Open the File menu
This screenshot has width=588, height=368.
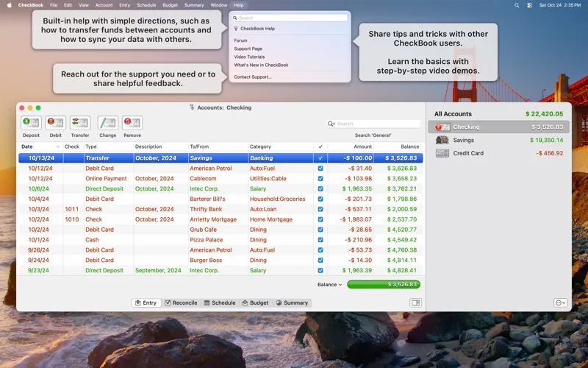54,5
